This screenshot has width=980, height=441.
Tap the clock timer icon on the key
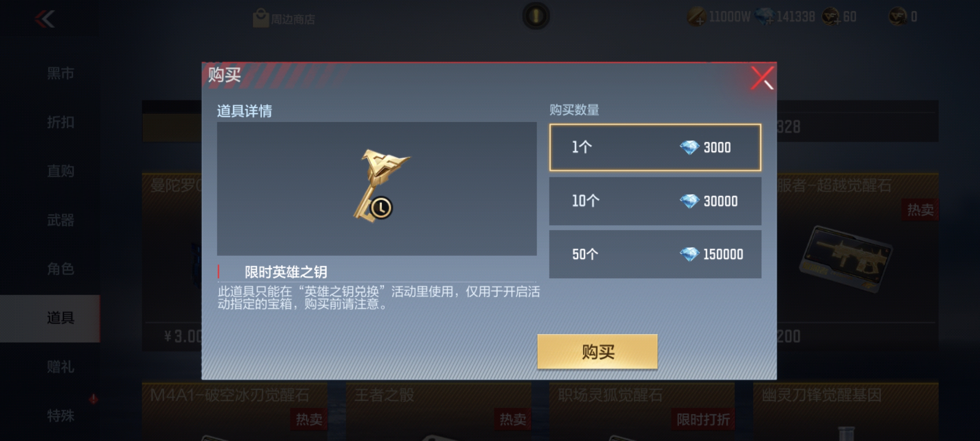coord(381,208)
